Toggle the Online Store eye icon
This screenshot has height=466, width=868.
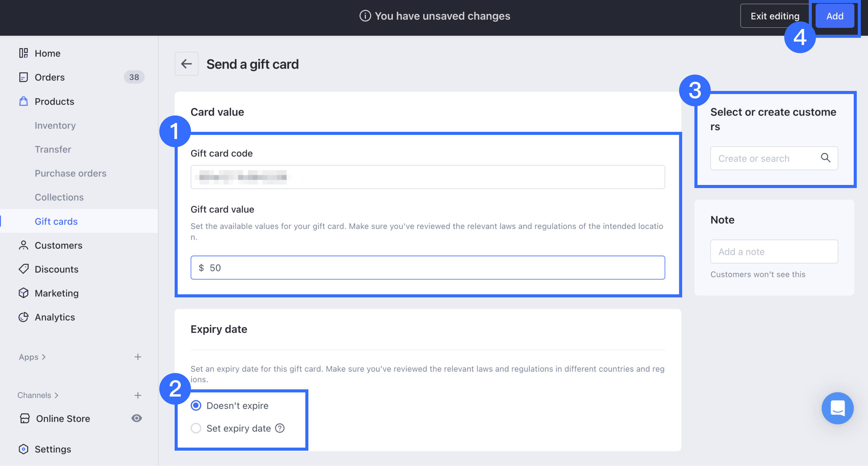[x=136, y=418]
